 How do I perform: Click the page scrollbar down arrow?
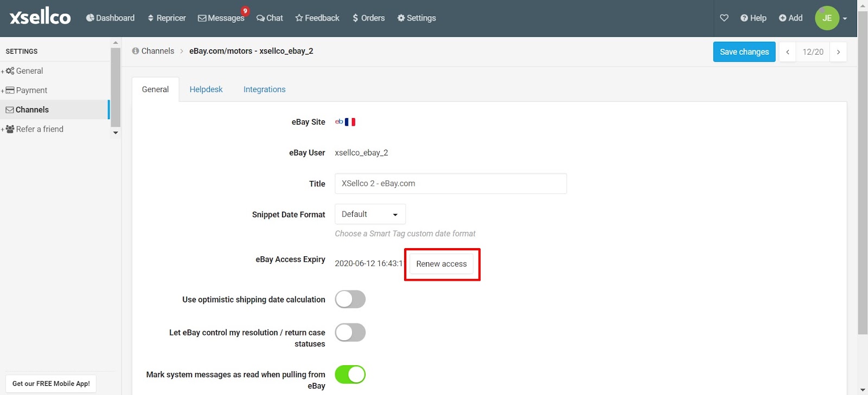[863, 390]
